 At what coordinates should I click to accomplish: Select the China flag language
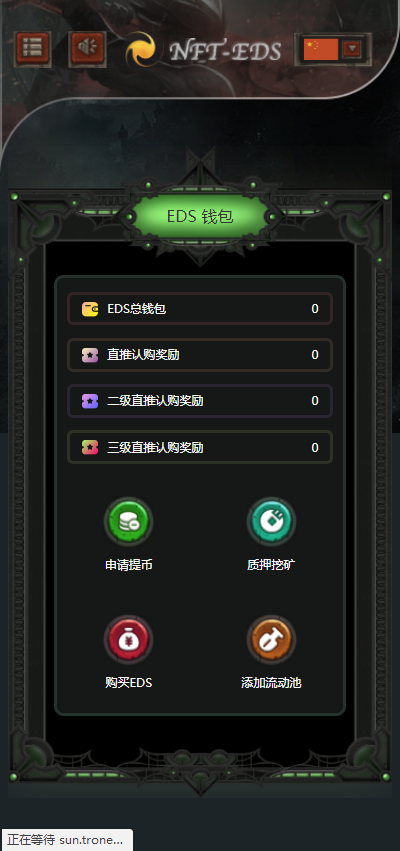(x=321, y=49)
